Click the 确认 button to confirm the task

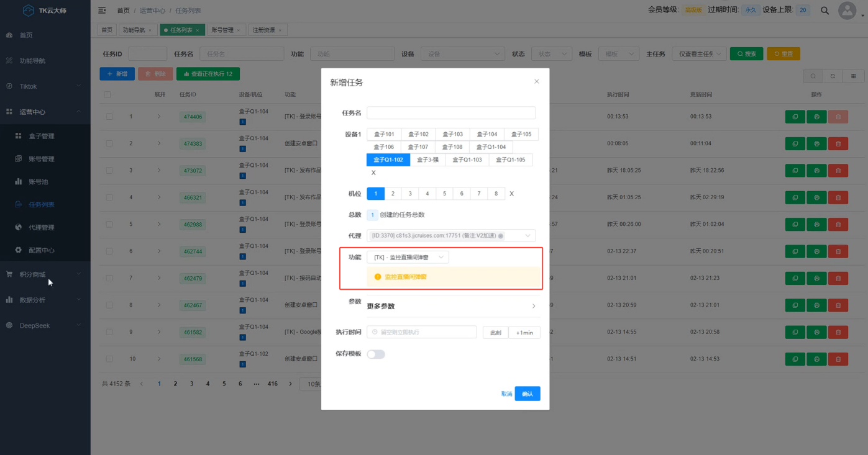click(x=527, y=393)
